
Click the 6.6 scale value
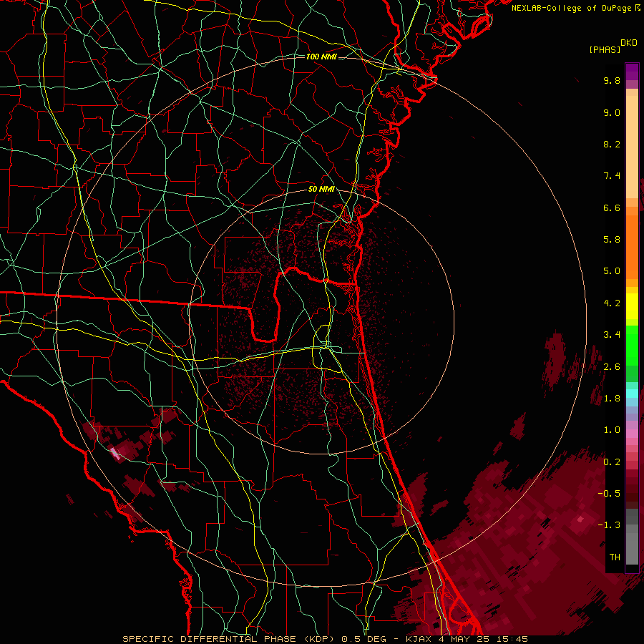click(x=612, y=208)
